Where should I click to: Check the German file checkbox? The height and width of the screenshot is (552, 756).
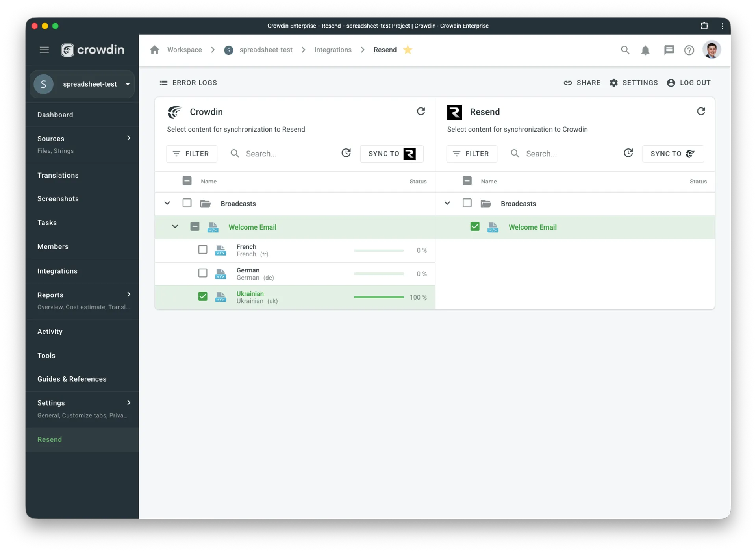(203, 273)
